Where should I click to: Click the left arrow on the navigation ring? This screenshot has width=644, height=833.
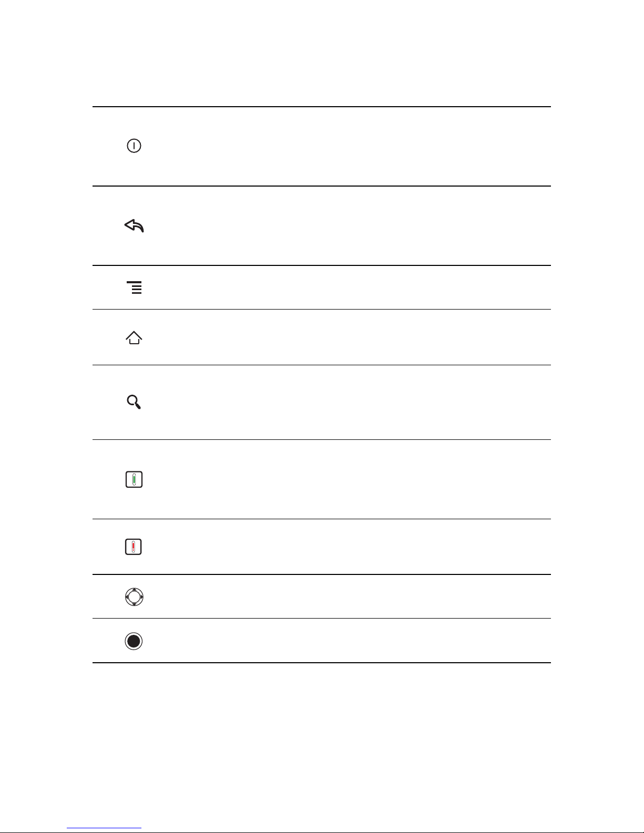click(x=127, y=597)
